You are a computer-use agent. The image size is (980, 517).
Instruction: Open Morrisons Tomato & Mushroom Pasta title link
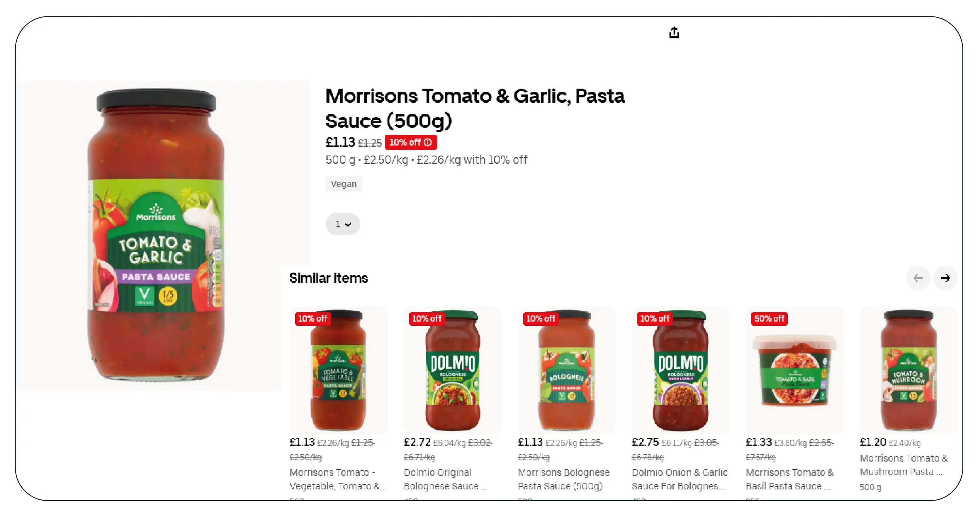pos(903,465)
